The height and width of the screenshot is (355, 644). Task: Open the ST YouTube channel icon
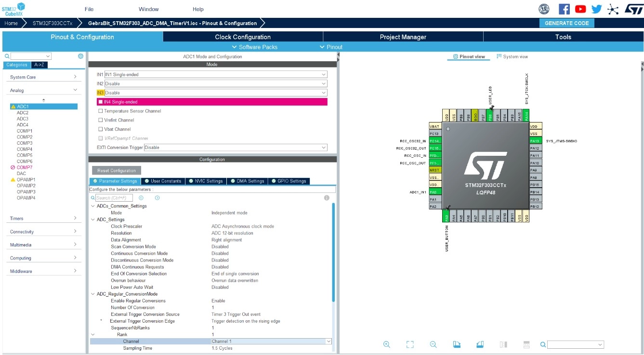(580, 9)
